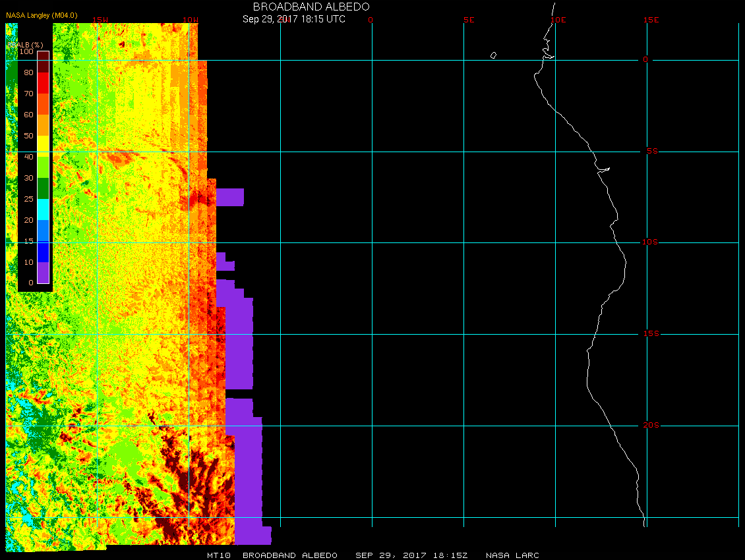
Task: Pick the cyan 20–25% legend swatch
Action: [x=43, y=210]
